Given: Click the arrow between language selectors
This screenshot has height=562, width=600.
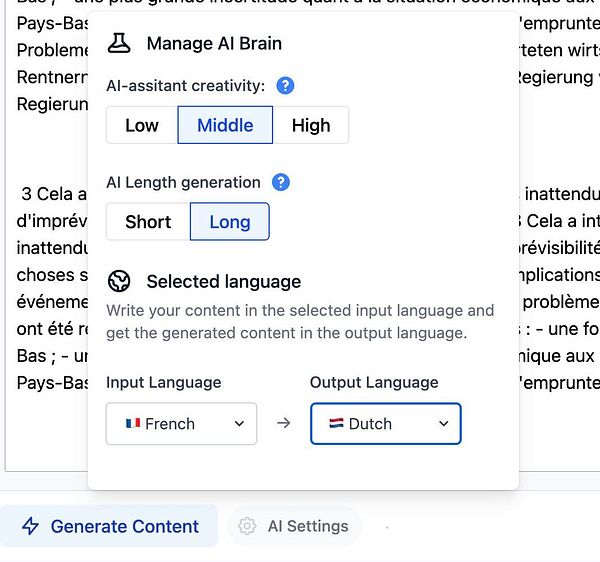Looking at the screenshot, I should [x=283, y=423].
